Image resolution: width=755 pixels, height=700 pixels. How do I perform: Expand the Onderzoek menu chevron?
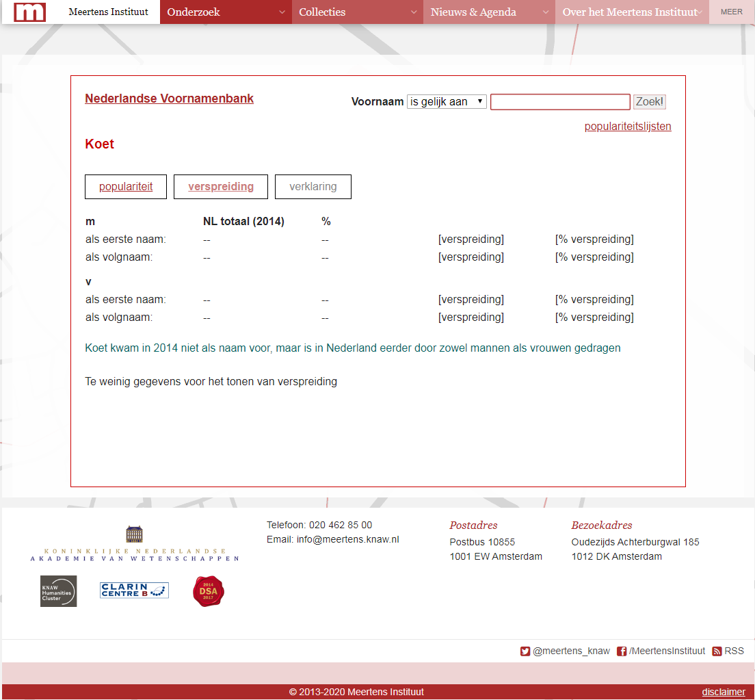[282, 12]
